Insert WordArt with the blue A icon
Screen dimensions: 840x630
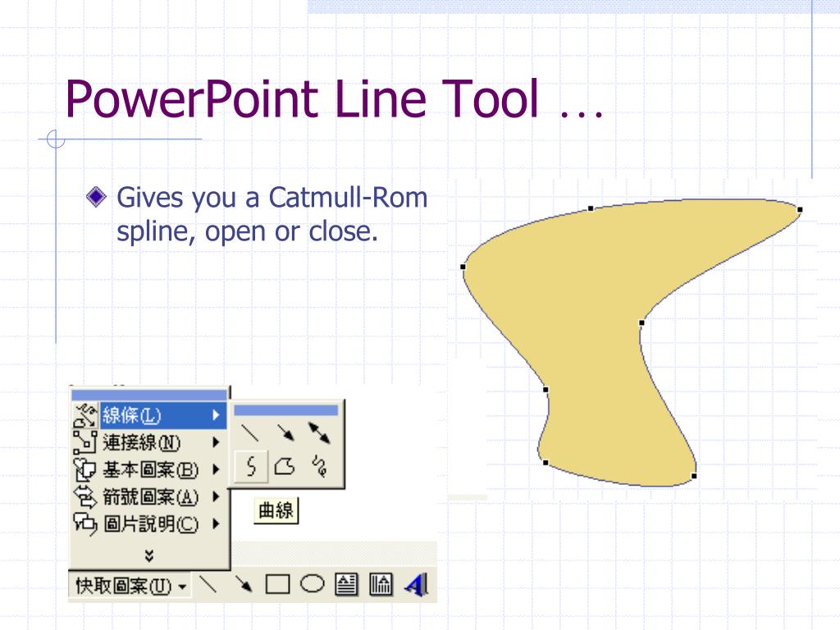click(x=416, y=584)
